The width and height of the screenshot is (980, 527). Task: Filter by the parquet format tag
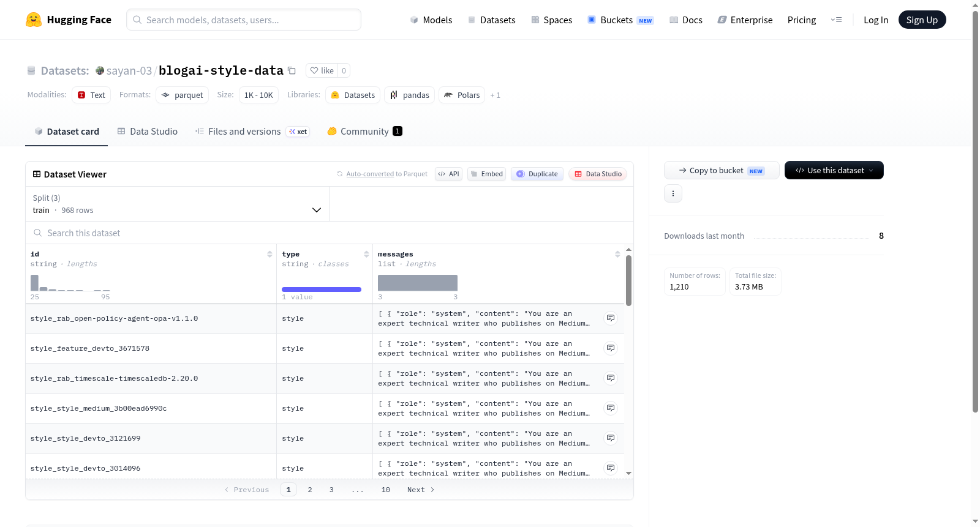coord(183,95)
